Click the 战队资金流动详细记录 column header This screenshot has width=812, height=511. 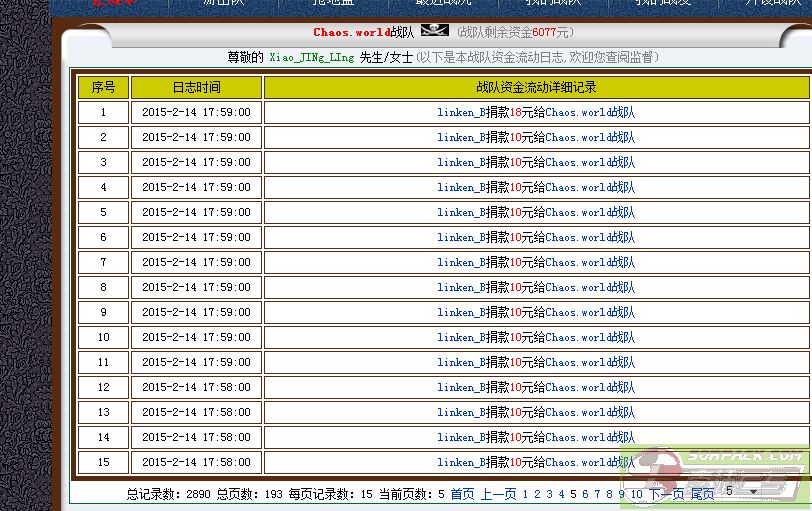pyautogui.click(x=536, y=87)
